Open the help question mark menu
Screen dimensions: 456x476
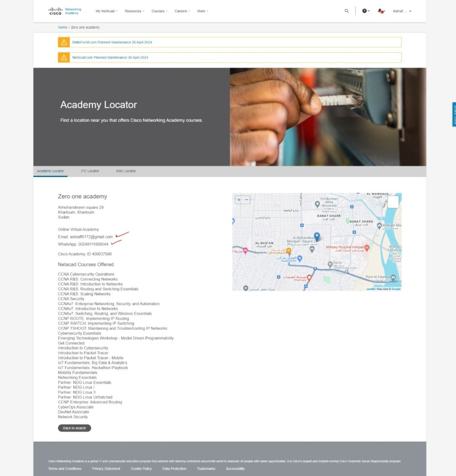point(365,11)
